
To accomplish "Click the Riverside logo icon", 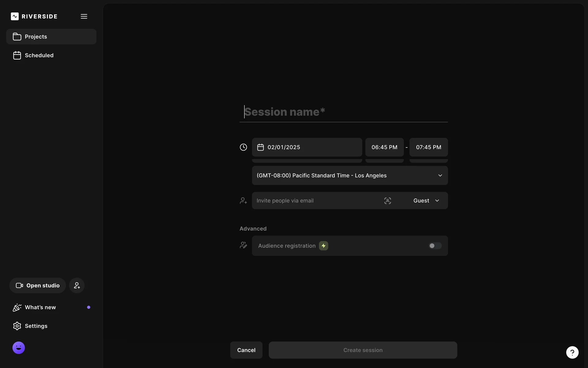I will click(x=15, y=16).
